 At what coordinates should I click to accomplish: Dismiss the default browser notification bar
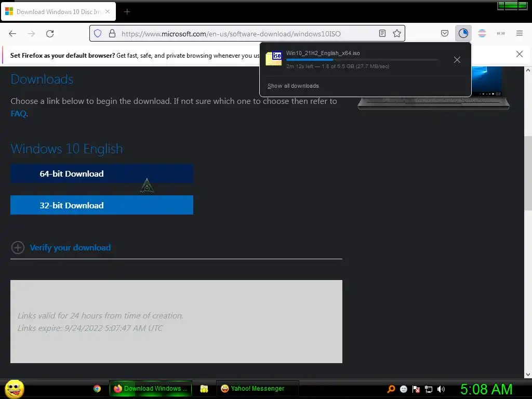519,54
